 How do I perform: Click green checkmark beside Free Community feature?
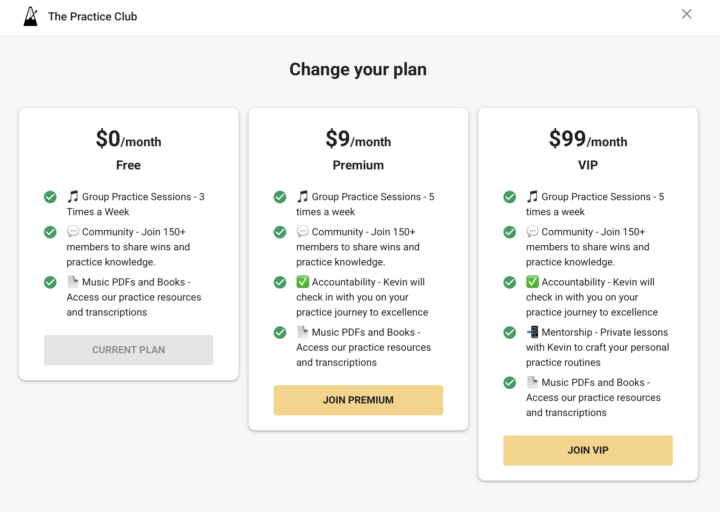click(x=50, y=232)
